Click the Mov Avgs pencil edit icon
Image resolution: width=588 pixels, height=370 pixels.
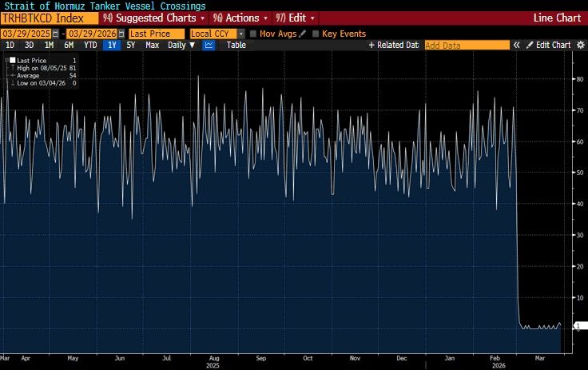[x=303, y=34]
